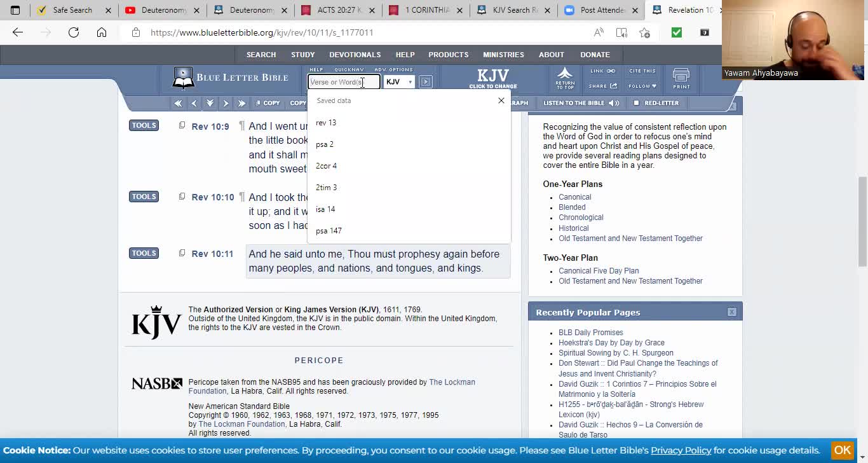Viewport: 868px width, 463px height.
Task: Click the site lock icon in the address bar
Action: 136,32
